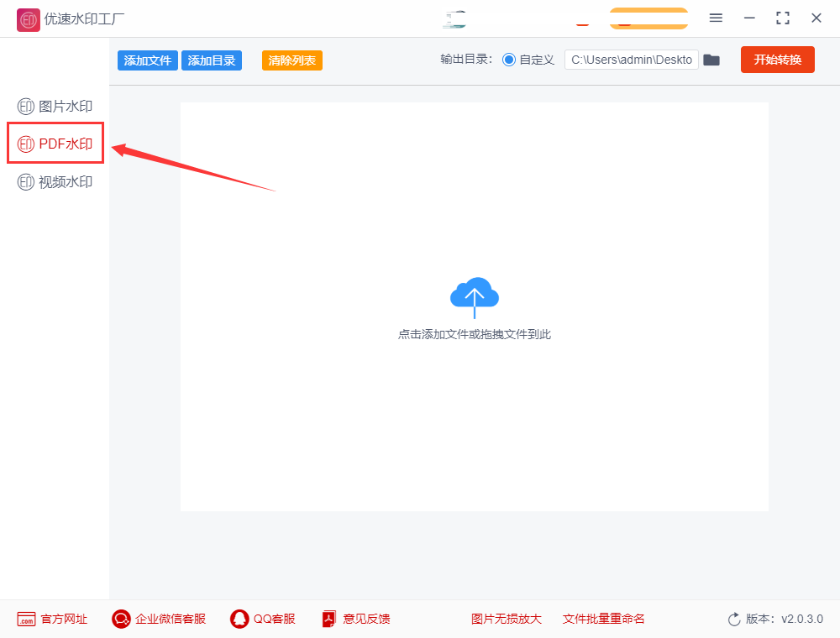Select the 自定义 output radio button
The image size is (840, 638).
[x=509, y=60]
